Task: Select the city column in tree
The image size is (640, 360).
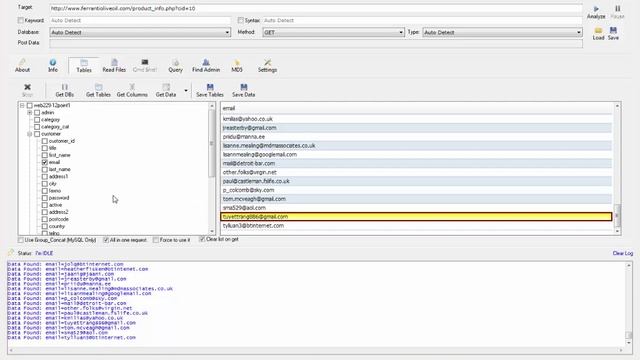Action: (x=53, y=184)
